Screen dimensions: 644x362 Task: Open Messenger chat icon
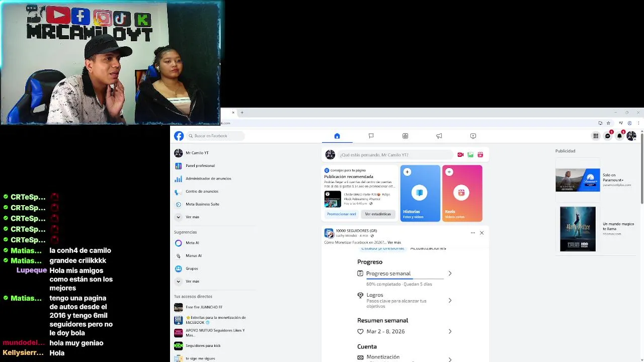click(608, 136)
